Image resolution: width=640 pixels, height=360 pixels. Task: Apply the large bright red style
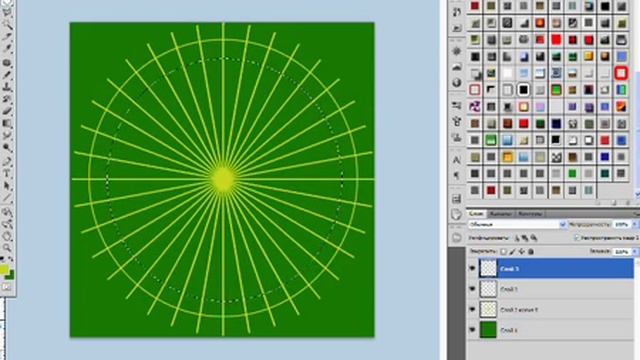556,40
